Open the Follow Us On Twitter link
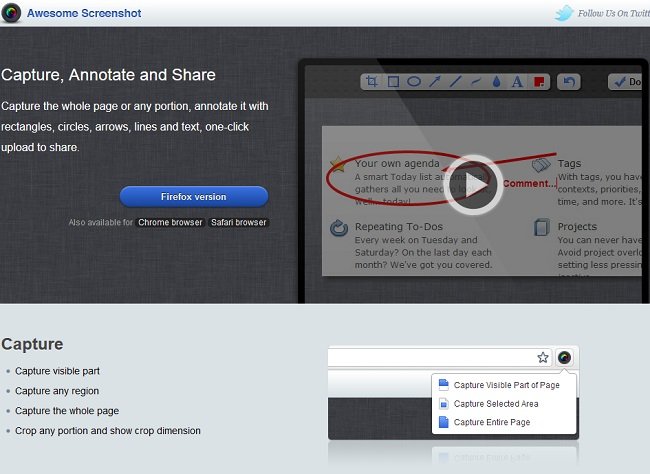 [614, 13]
